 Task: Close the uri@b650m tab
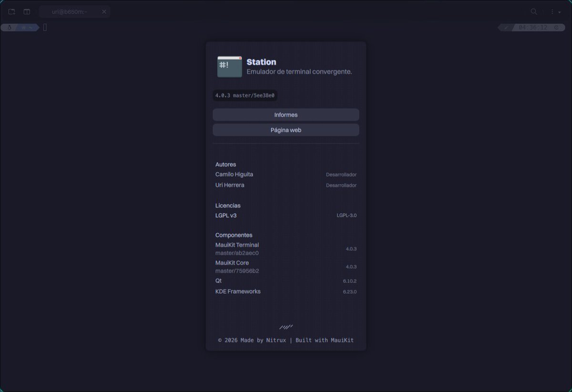(104, 11)
